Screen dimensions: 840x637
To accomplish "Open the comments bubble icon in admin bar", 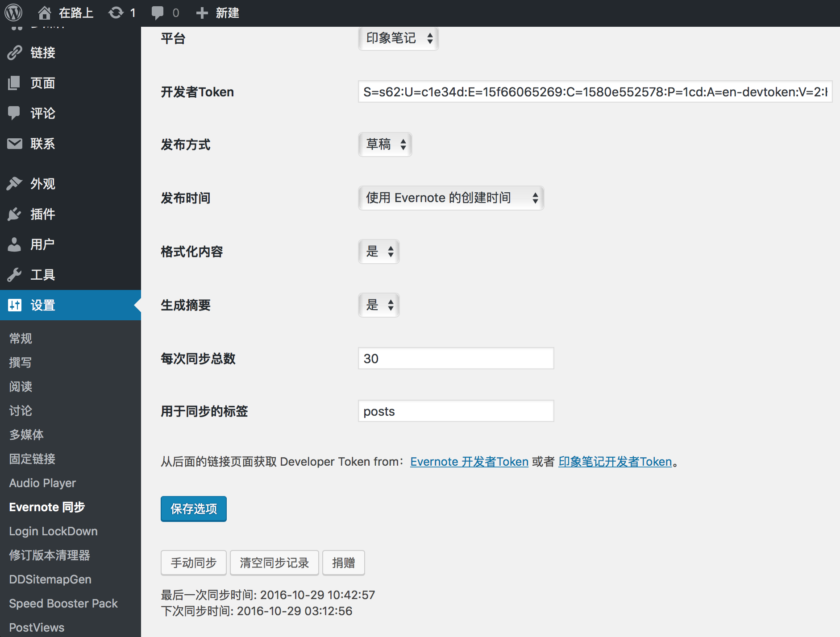I will point(158,13).
